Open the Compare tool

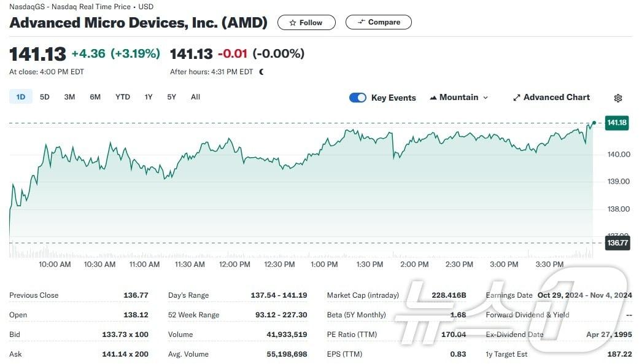[x=378, y=22]
